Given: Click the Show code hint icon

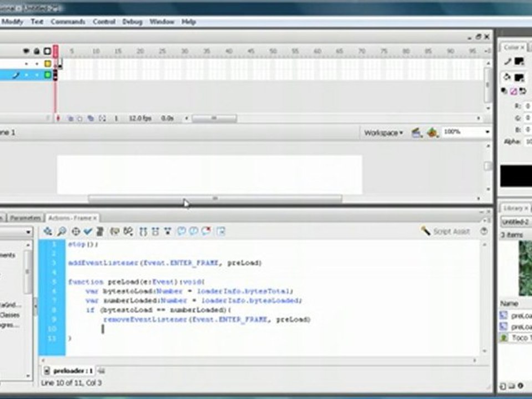Looking at the screenshot, I should [x=115, y=232].
